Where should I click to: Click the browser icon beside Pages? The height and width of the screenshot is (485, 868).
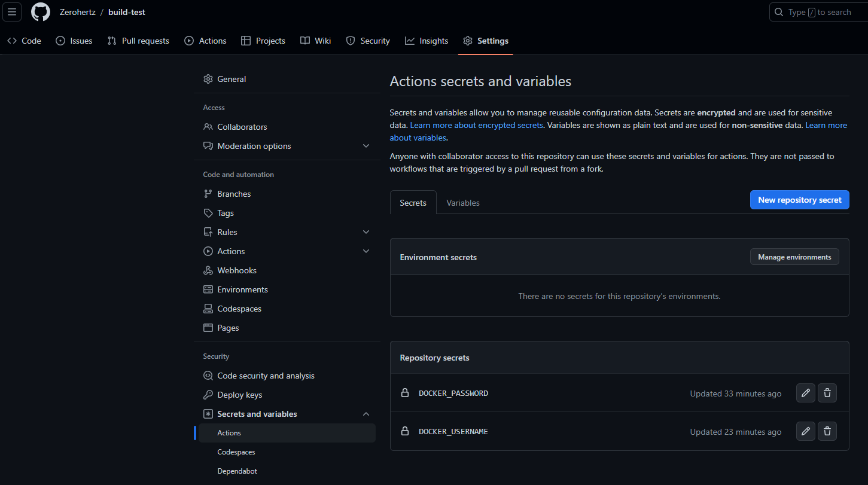click(208, 328)
